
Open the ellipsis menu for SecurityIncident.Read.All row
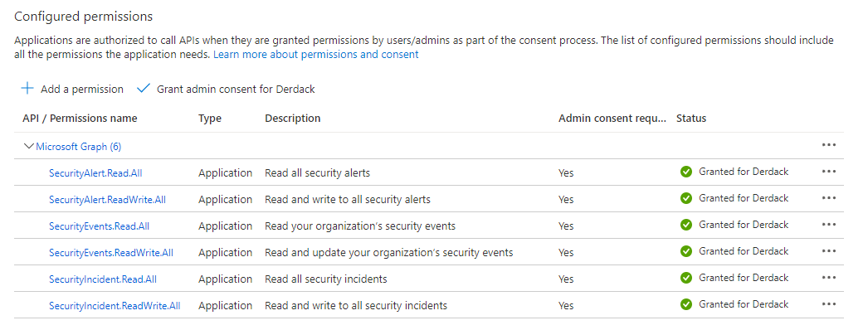click(829, 278)
